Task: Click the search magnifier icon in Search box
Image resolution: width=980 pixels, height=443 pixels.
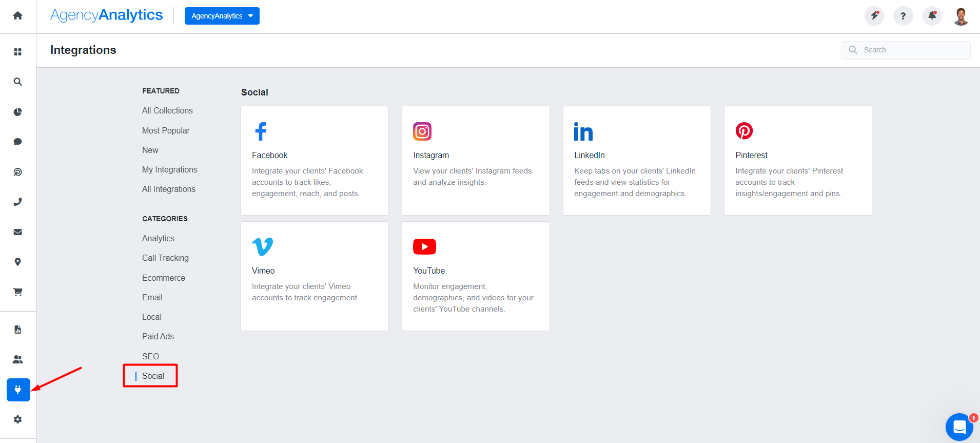Action: 853,50
